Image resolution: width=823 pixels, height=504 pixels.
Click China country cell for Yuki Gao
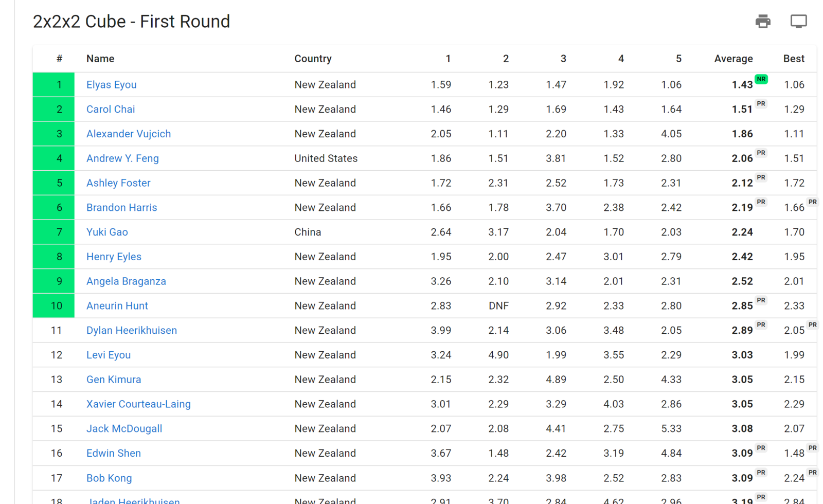point(308,232)
